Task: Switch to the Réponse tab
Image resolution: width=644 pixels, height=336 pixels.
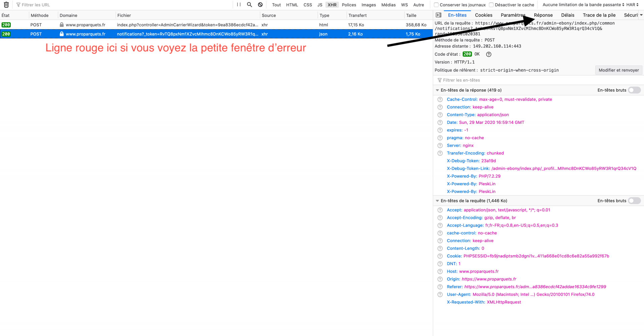Action: [x=543, y=15]
